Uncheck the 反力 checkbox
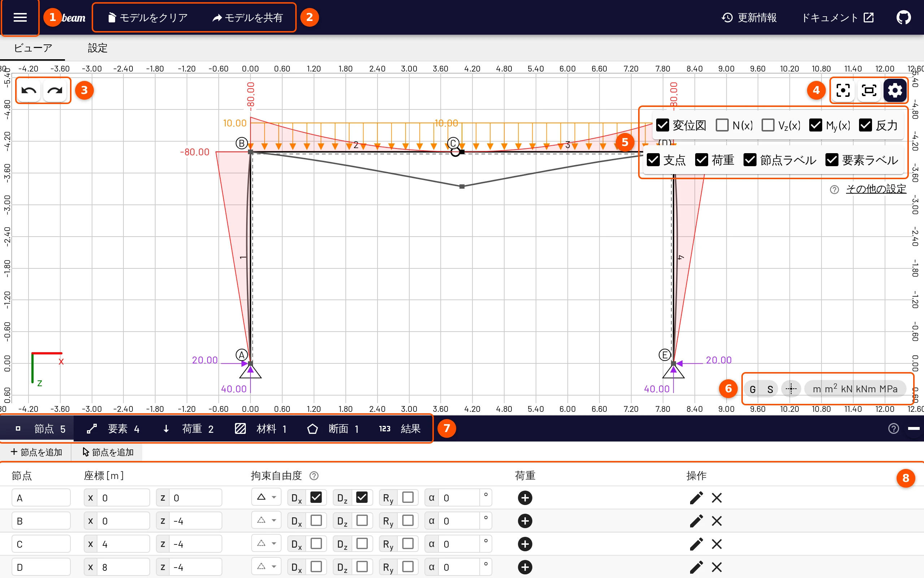 (x=865, y=125)
